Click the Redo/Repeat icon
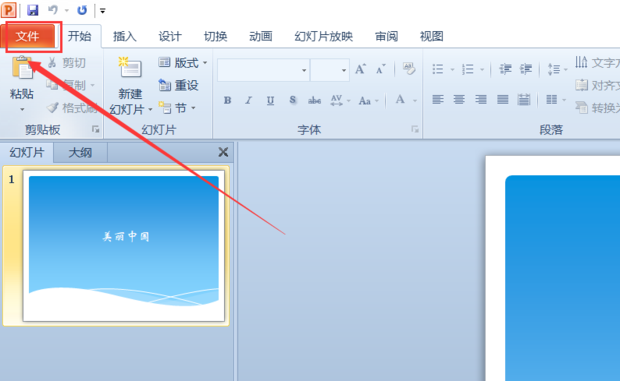Image resolution: width=620 pixels, height=381 pixels. point(82,10)
